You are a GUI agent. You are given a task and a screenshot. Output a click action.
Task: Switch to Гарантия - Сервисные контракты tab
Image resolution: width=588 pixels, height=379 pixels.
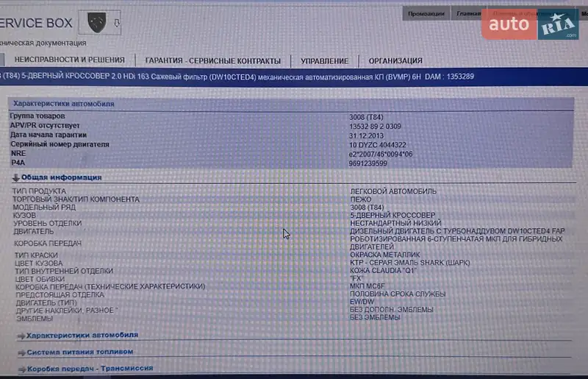pyautogui.click(x=212, y=61)
